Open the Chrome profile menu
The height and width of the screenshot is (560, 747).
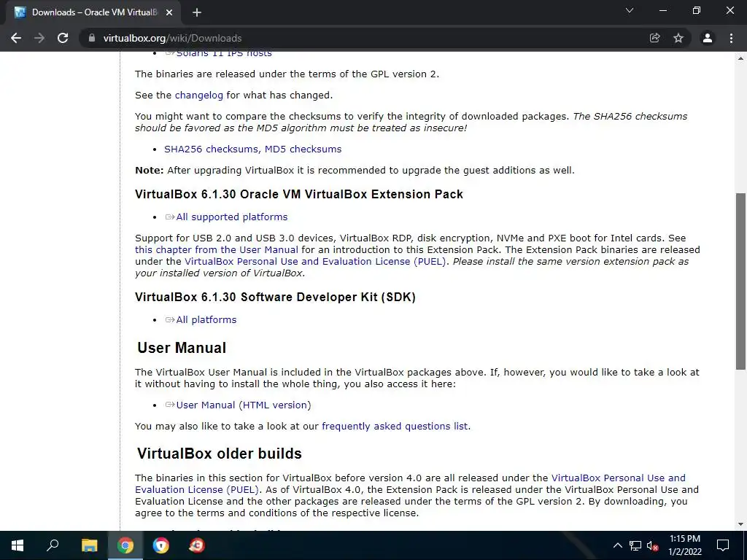(708, 38)
